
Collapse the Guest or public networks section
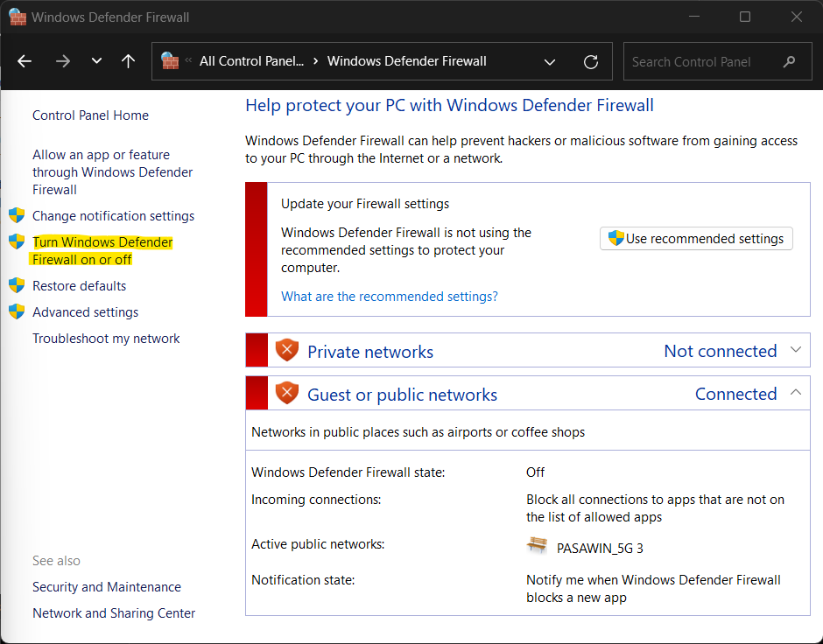tap(795, 393)
